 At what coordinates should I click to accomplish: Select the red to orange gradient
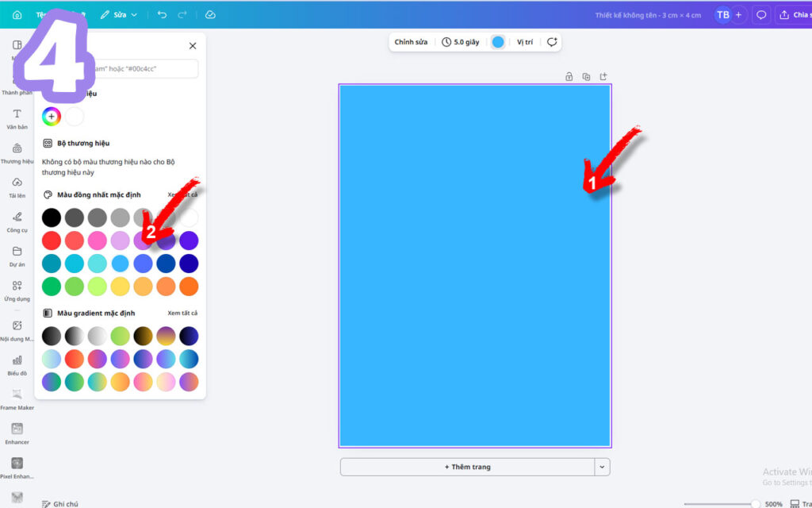coord(74,359)
